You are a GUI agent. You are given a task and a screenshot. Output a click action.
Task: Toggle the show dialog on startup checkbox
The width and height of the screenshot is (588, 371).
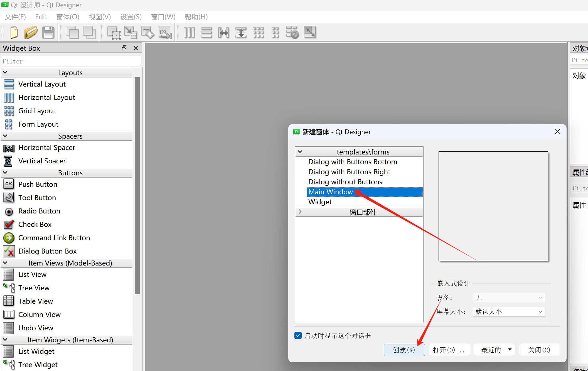coord(298,335)
